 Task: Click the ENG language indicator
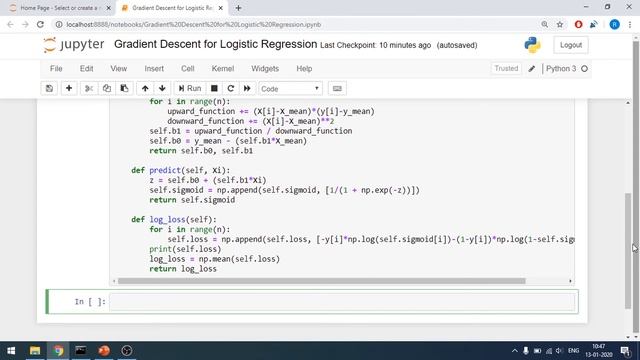pos(573,351)
